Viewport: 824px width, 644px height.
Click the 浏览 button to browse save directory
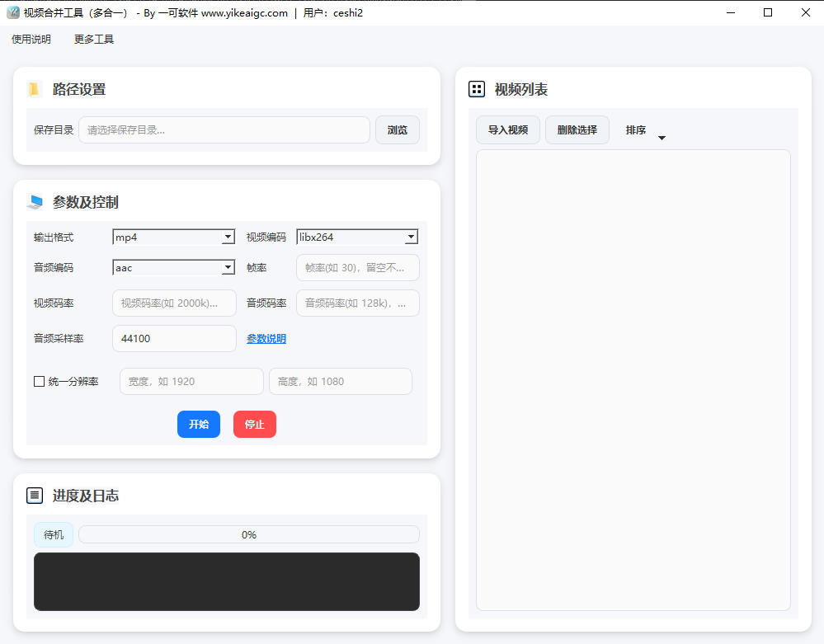(397, 129)
